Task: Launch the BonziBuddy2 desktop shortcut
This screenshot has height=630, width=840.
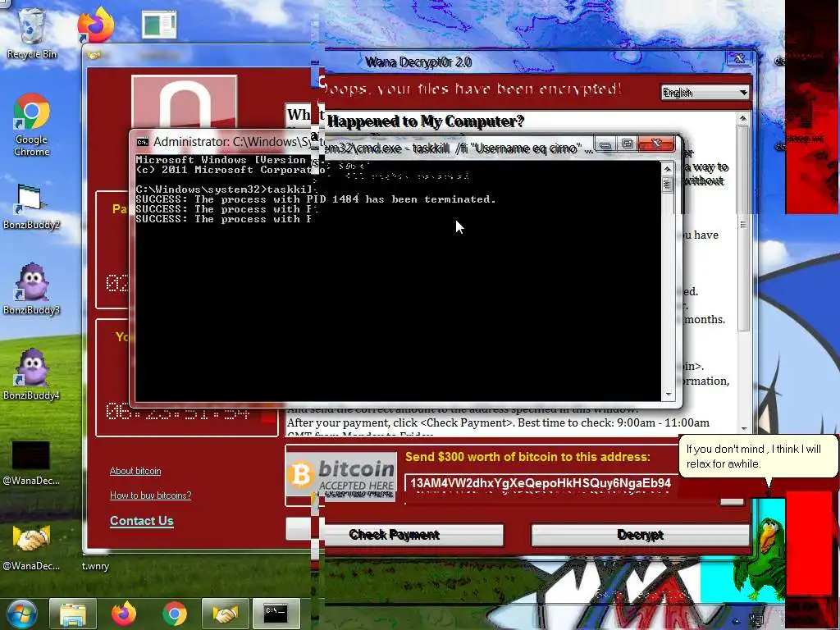Action: point(31,207)
